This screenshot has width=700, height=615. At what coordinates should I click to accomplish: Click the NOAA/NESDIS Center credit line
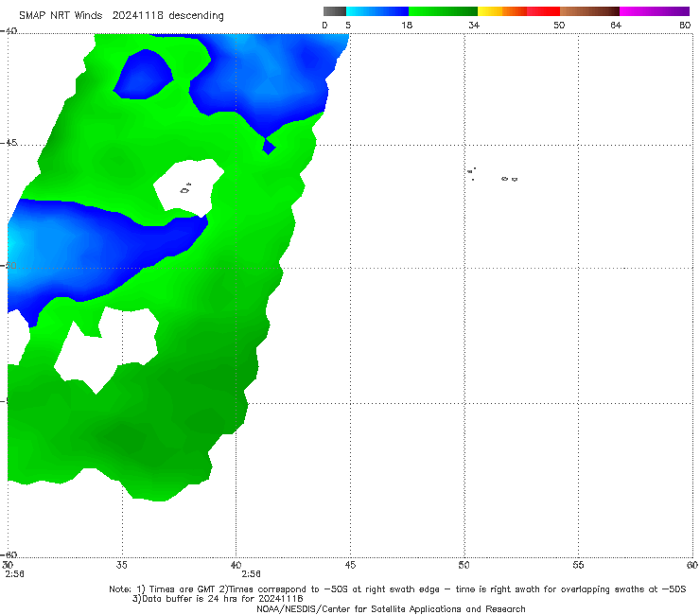[x=391, y=609]
